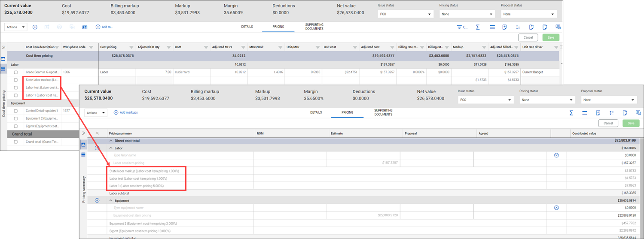This screenshot has height=239, width=644.
Task: Collapse all rows with double chevron in front window header
Action: (97, 133)
